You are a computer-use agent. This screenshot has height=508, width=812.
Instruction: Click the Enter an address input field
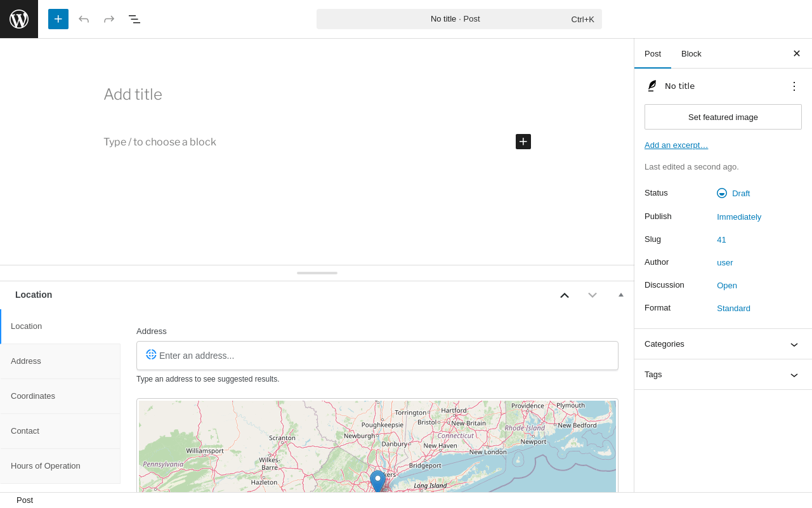[381, 356]
